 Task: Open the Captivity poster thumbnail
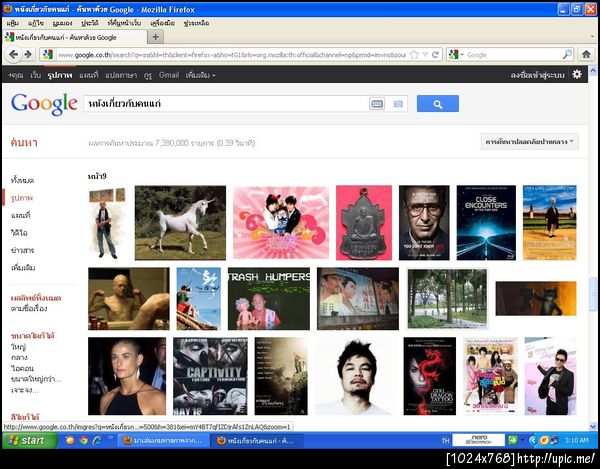pos(210,376)
